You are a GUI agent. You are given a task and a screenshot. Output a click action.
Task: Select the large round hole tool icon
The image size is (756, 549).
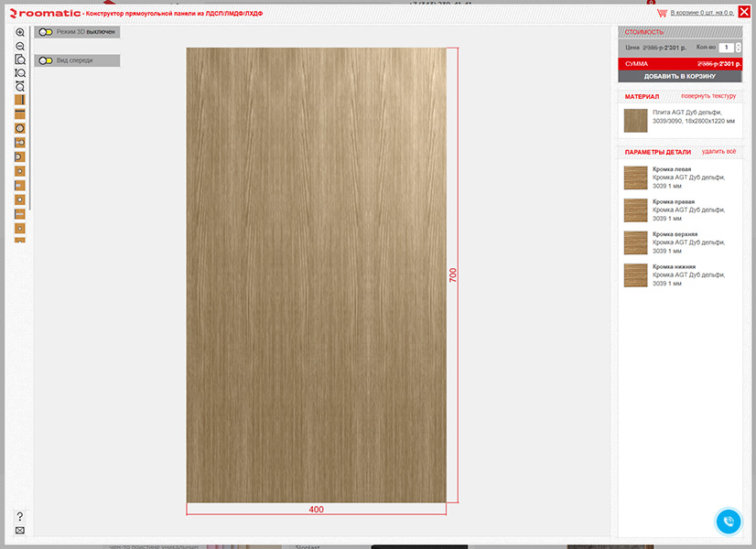click(20, 128)
